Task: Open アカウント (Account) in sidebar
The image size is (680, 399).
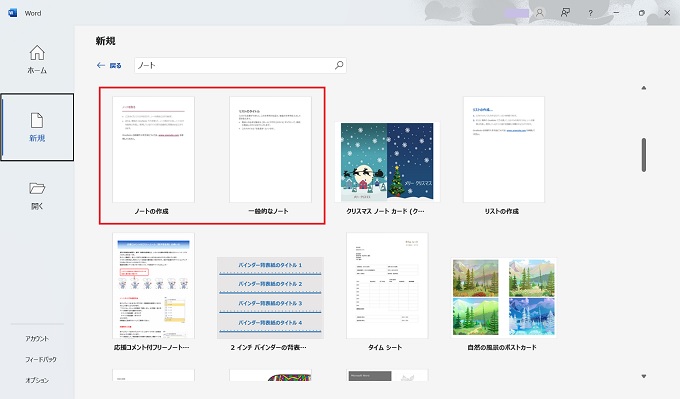Action: pos(37,339)
